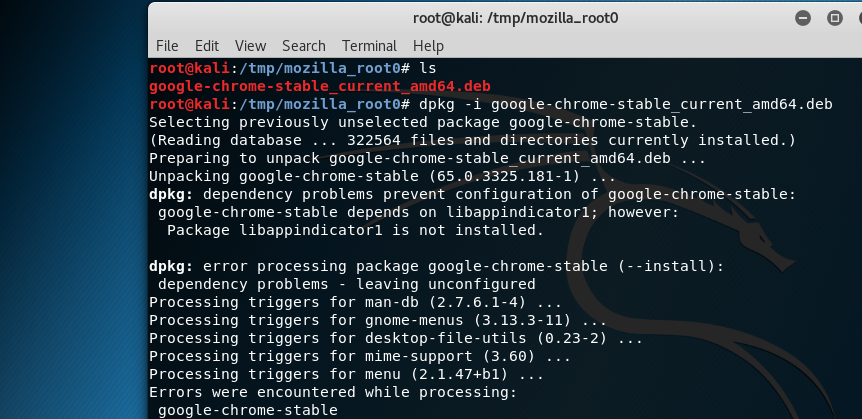This screenshot has width=862, height=419.
Task: Click the gnome-menus triggers line
Action: (378, 321)
